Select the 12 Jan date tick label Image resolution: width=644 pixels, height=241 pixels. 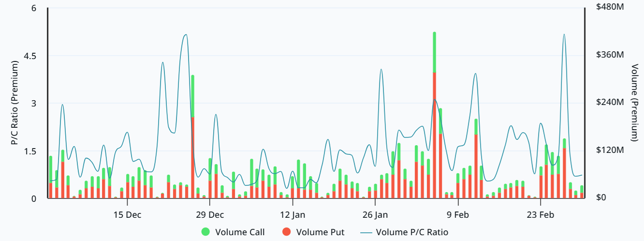click(293, 214)
